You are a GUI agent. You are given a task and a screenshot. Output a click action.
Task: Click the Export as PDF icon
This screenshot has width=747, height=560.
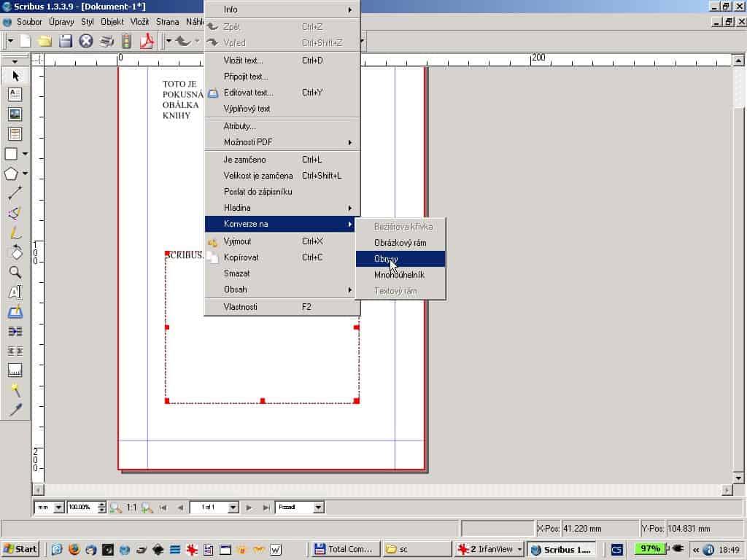click(147, 42)
